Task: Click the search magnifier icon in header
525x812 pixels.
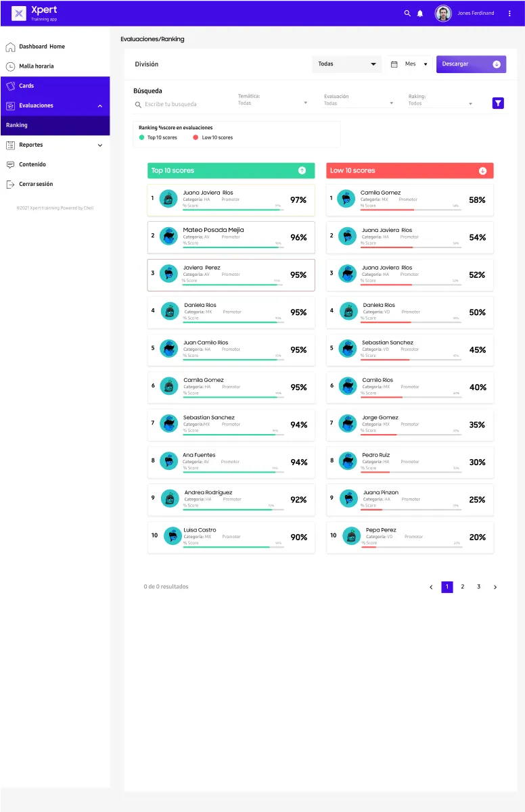Action: 407,14
